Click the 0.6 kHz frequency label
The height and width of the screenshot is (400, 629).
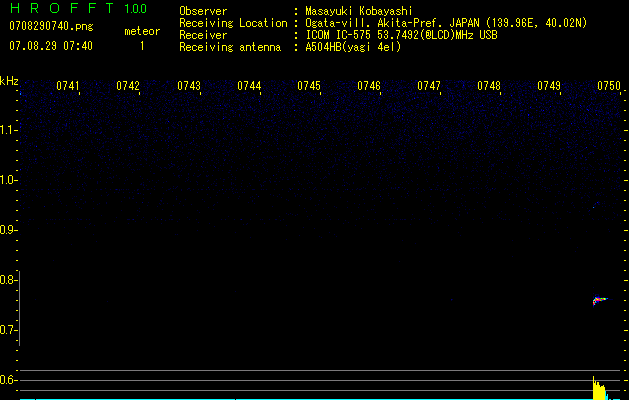[x=7, y=380]
